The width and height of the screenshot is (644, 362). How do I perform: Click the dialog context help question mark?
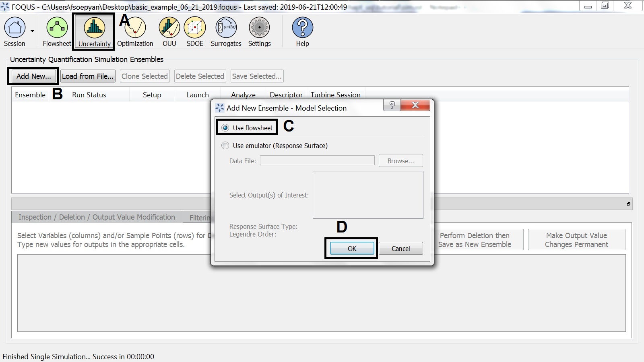tap(392, 105)
